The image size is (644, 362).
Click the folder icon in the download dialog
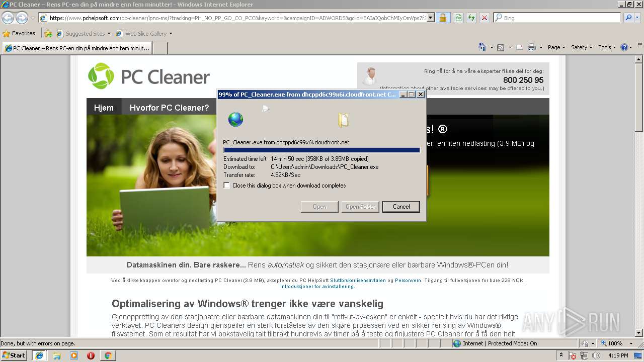(344, 120)
